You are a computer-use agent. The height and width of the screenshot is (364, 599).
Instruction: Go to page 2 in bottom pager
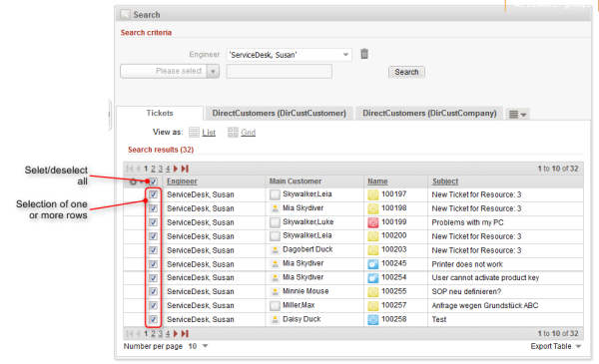pyautogui.click(x=153, y=334)
